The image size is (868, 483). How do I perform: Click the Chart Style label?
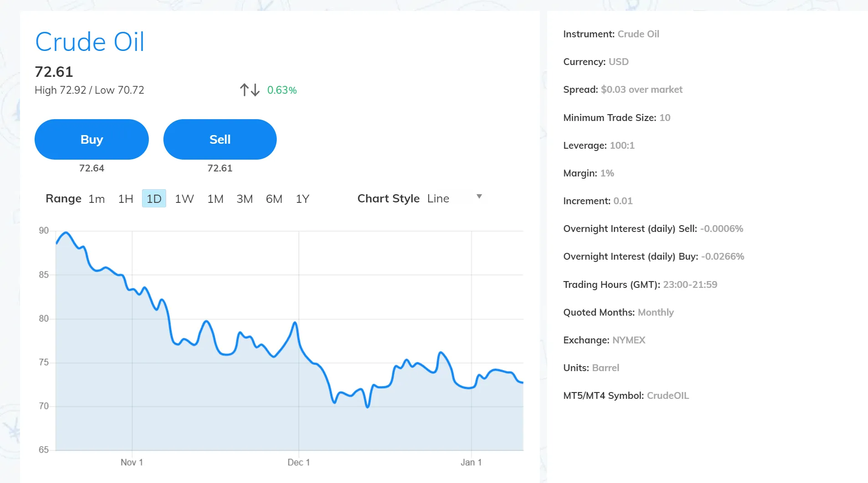click(388, 198)
